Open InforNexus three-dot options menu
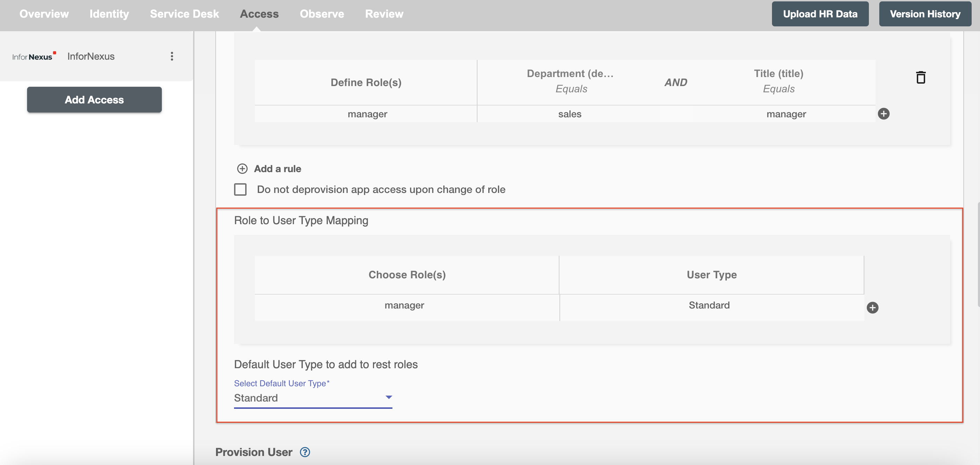 point(172,56)
